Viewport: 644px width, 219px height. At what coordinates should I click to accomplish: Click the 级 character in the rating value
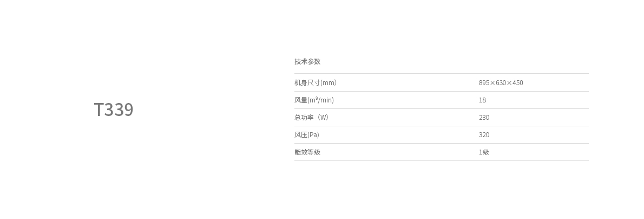coord(485,152)
